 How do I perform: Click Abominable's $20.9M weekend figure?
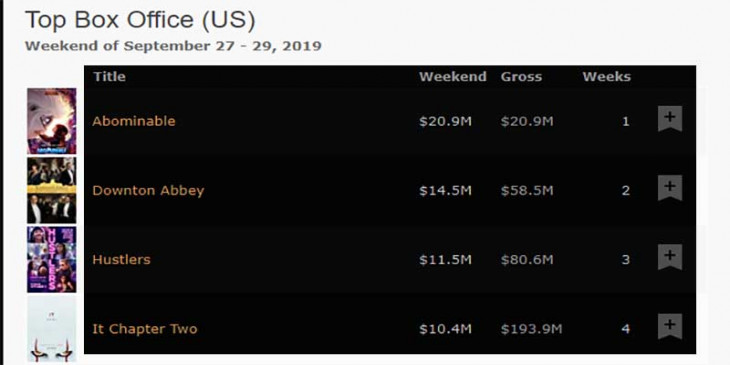[445, 122]
